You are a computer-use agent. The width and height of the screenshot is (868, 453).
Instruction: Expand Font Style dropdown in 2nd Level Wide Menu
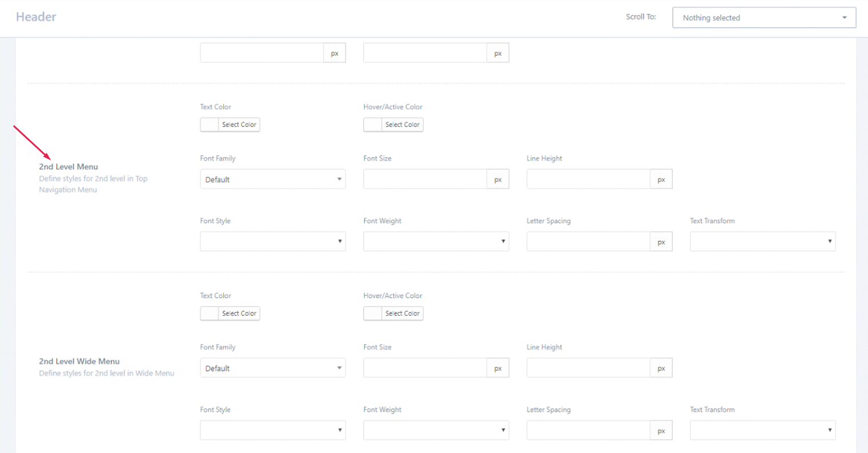(x=273, y=430)
